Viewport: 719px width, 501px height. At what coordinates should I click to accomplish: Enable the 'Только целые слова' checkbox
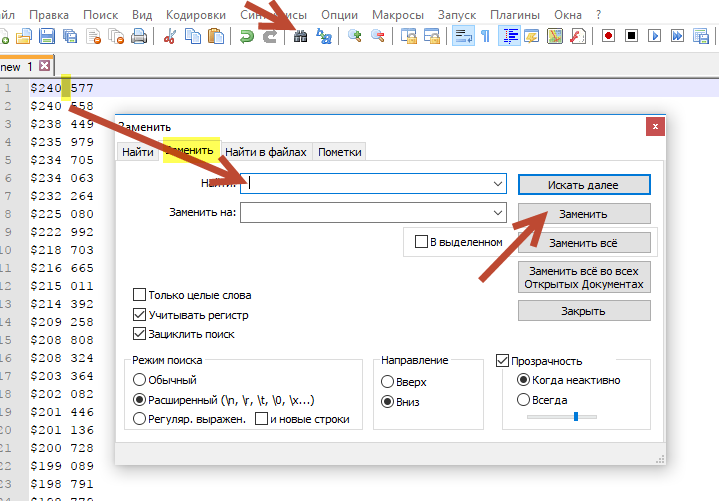(140, 295)
